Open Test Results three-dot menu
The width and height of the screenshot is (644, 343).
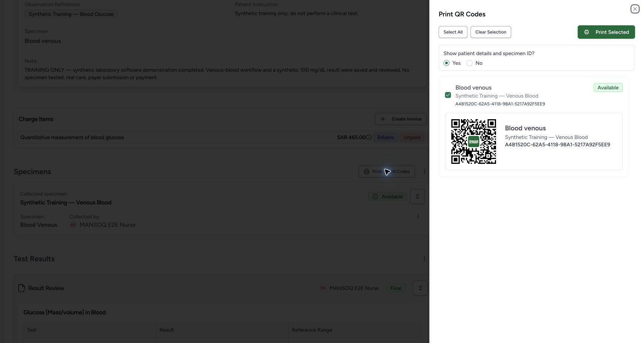click(424, 259)
